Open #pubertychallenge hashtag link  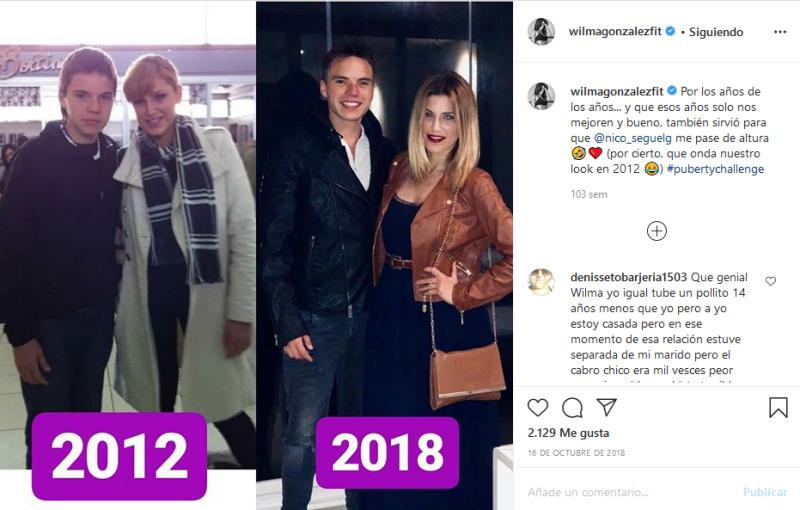pos(715,169)
